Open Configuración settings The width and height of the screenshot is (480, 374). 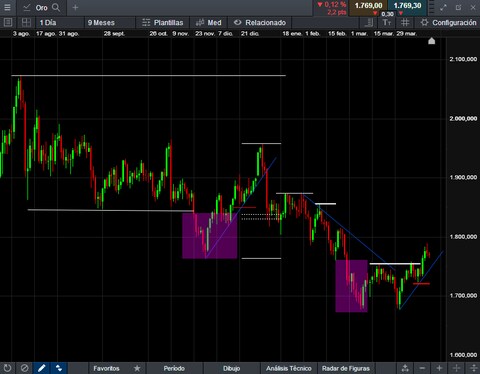[x=448, y=22]
